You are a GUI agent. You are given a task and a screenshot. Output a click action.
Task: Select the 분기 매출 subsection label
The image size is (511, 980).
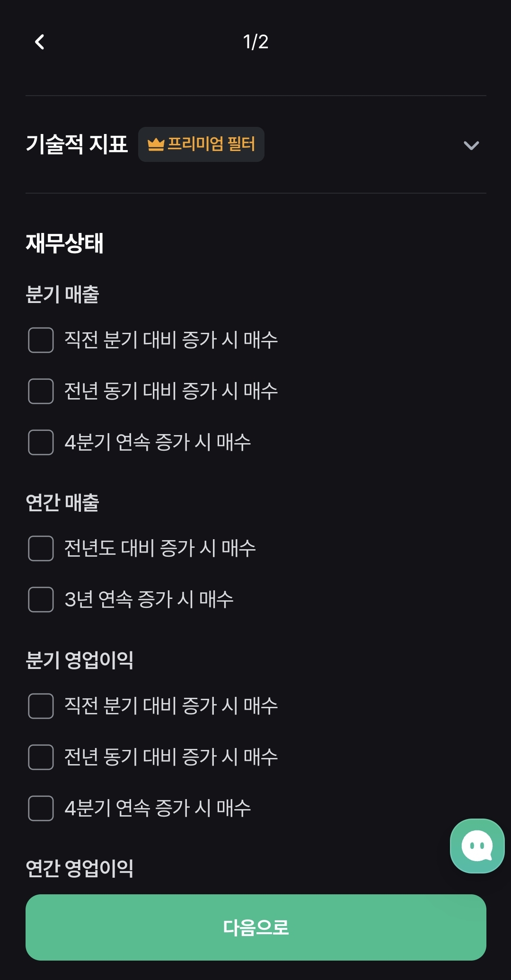pyautogui.click(x=62, y=294)
